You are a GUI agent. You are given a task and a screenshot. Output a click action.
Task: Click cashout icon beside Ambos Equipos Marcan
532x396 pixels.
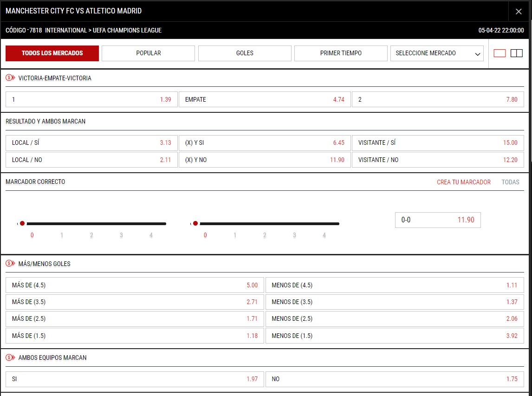pyautogui.click(x=10, y=357)
